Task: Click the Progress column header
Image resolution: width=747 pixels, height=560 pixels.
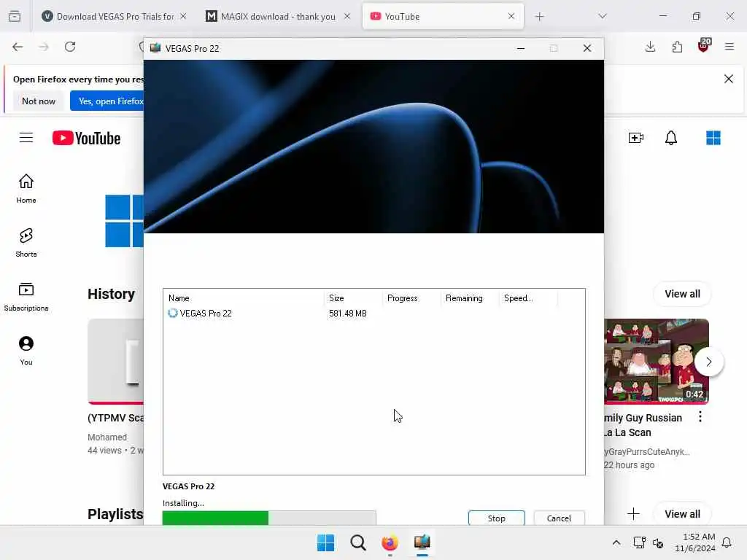Action: 411,298
